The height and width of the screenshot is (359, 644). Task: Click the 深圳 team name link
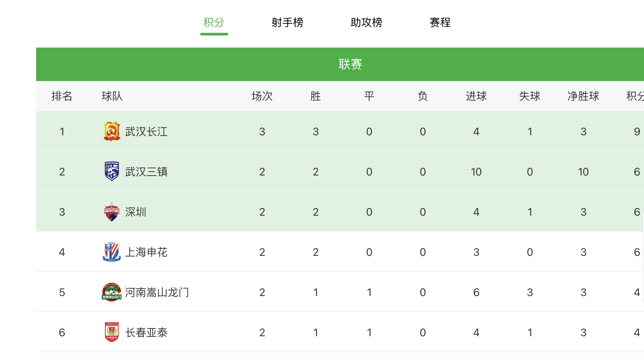pyautogui.click(x=136, y=212)
